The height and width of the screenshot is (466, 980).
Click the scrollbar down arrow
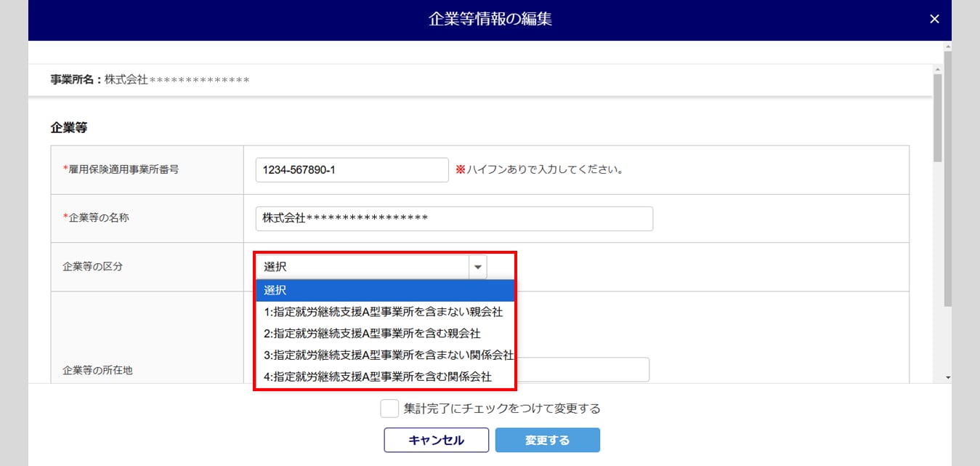coord(947,378)
